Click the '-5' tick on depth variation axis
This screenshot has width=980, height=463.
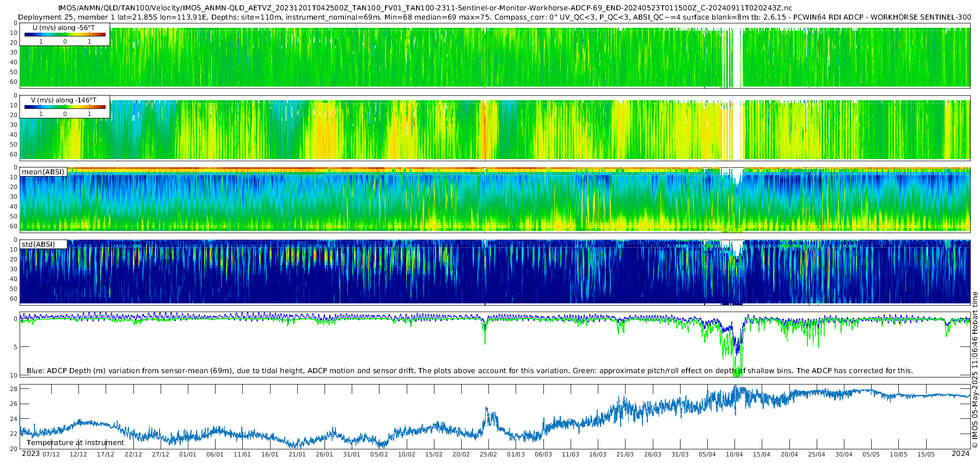tap(15, 348)
